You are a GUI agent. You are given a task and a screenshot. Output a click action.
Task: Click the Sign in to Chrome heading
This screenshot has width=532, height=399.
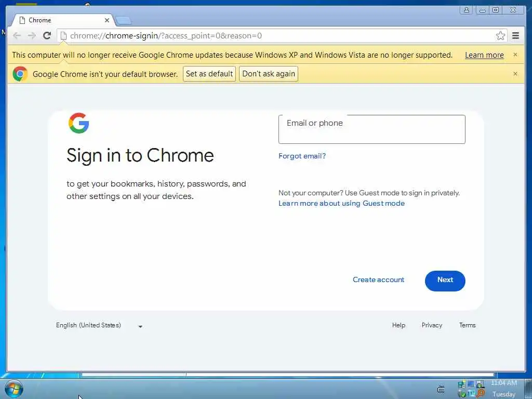(x=140, y=156)
